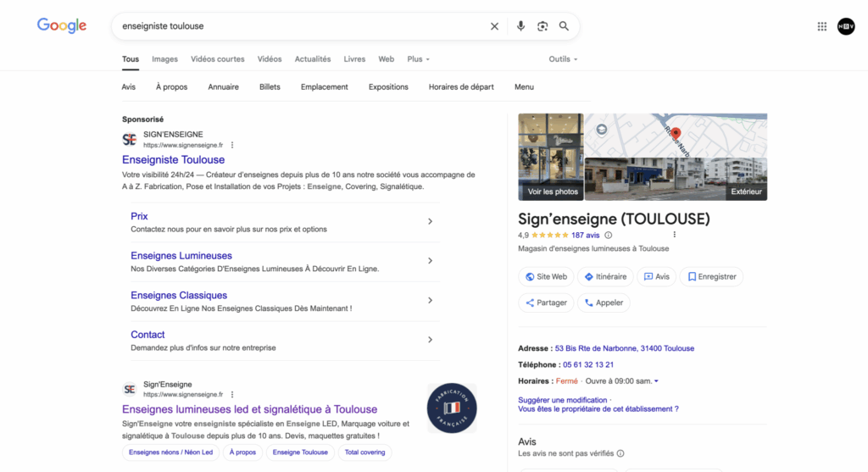The width and height of the screenshot is (868, 472).
Task: Open the Enseignes Classiques sitelink
Action: click(x=179, y=296)
